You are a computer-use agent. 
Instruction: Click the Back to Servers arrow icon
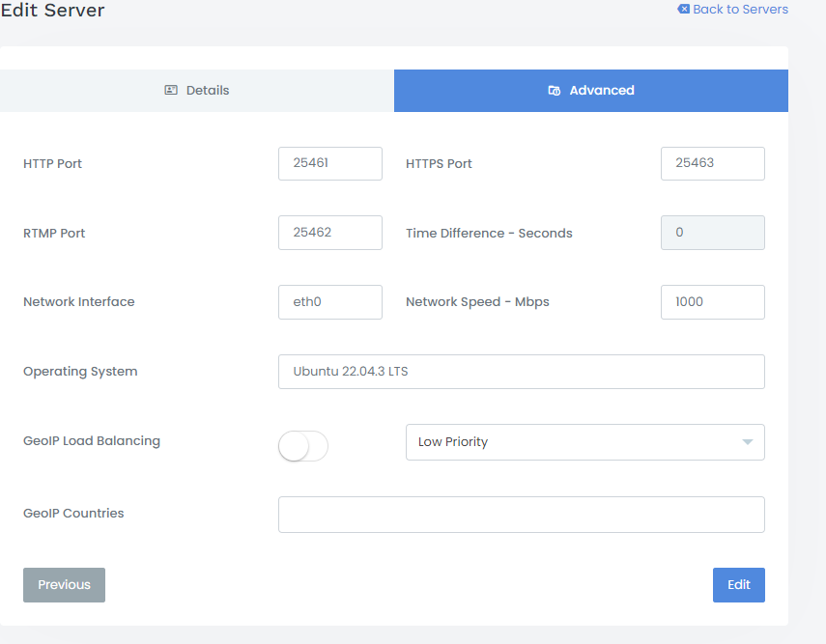point(683,9)
